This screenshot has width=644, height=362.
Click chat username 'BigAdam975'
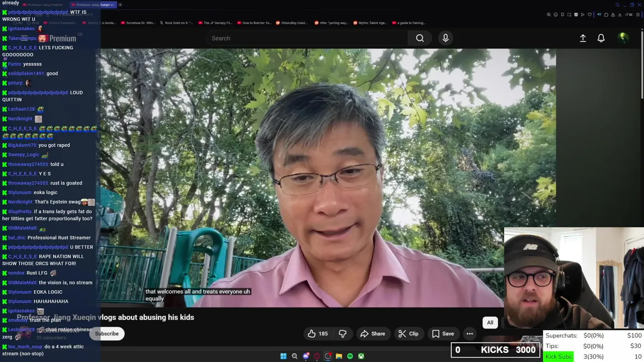[x=22, y=145]
